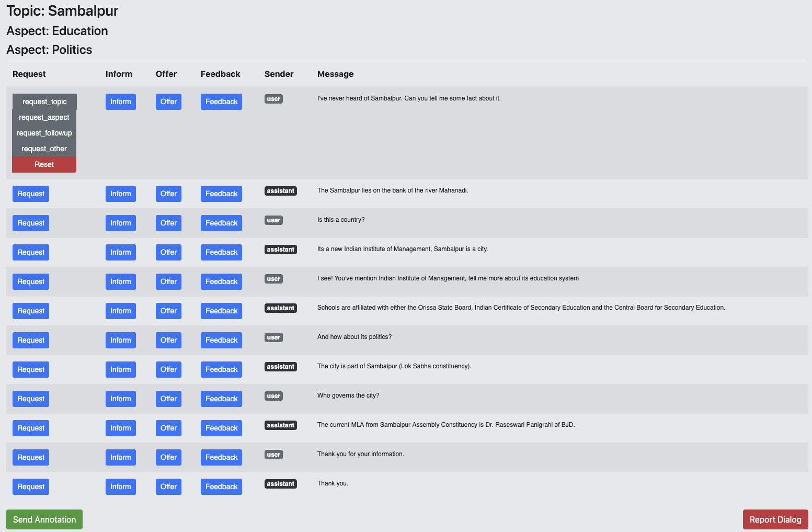Viewport: 812px width, 532px height.
Task: Select request_topic in the open dropdown
Action: 44,101
